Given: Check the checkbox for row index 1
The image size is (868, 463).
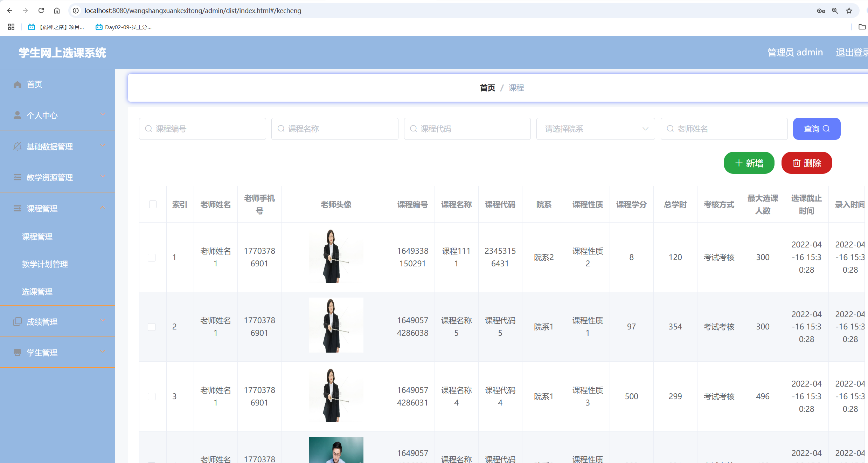Looking at the screenshot, I should 152,258.
